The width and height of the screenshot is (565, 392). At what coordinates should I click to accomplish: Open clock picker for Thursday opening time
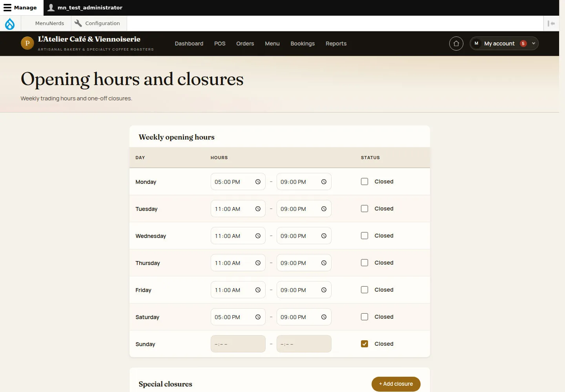coord(258,263)
